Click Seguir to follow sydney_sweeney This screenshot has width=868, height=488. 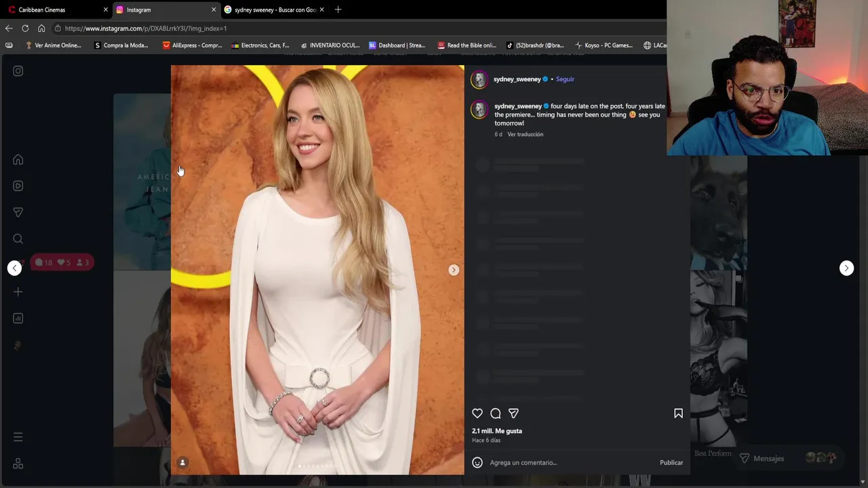565,79
